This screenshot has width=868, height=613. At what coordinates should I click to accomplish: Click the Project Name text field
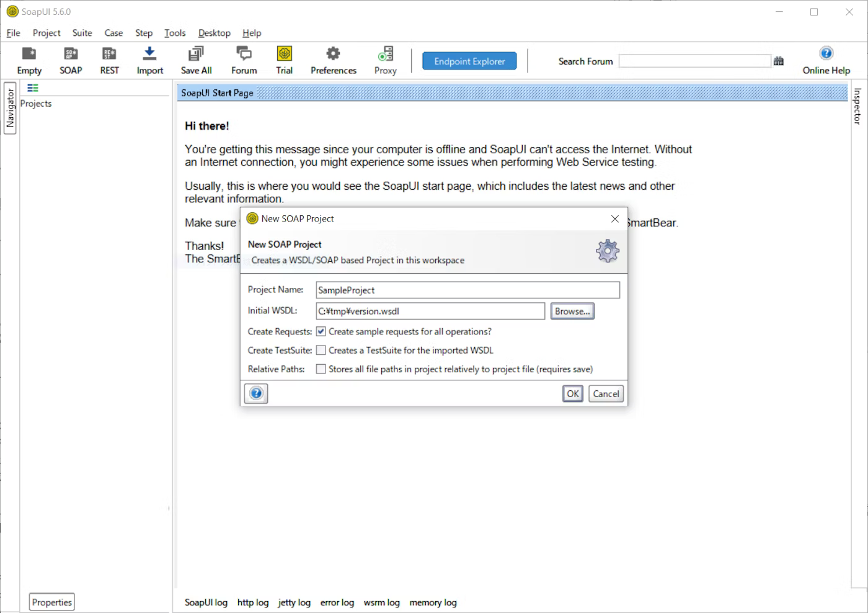[467, 290]
